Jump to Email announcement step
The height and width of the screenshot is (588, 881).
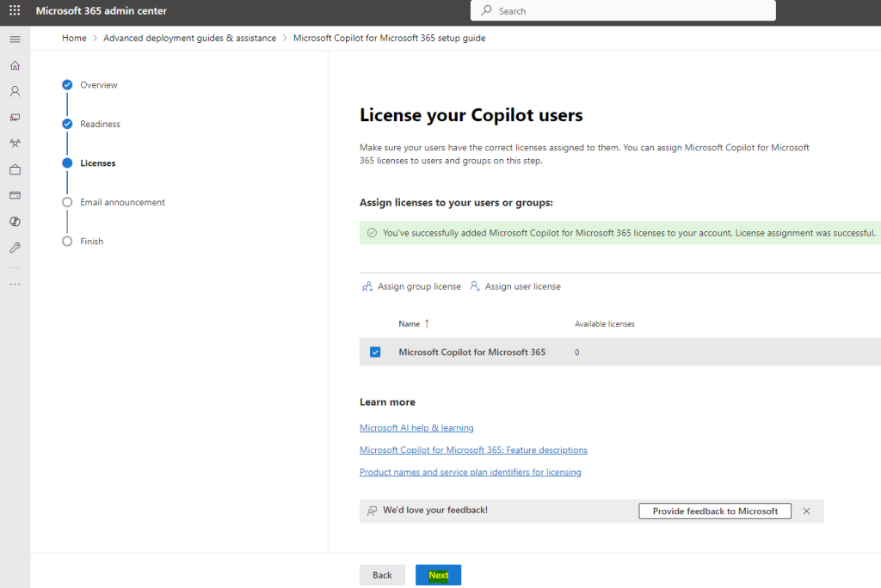coord(122,202)
